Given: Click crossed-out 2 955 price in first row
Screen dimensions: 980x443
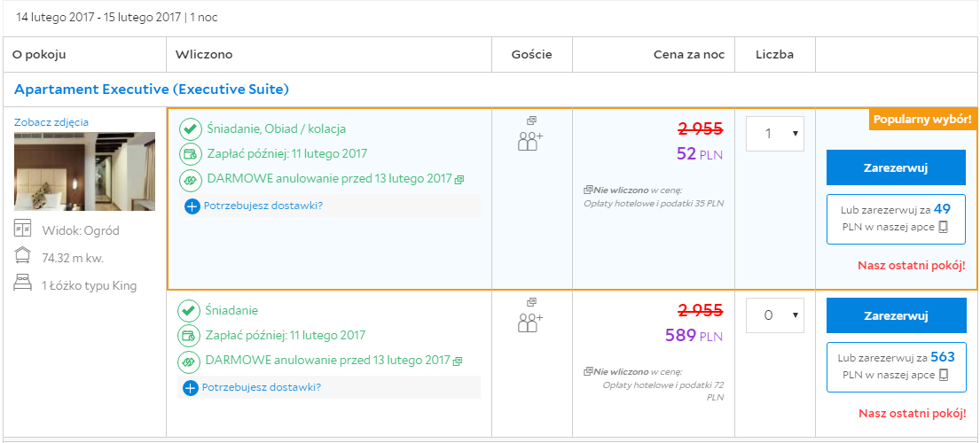Looking at the screenshot, I should click(701, 128).
